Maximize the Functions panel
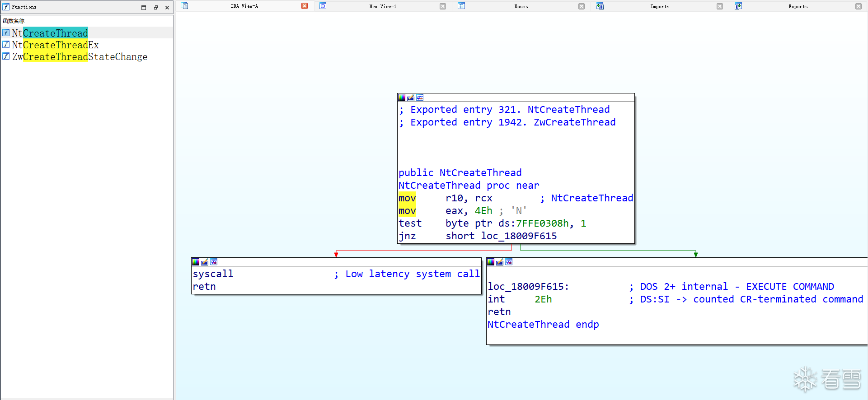 pos(144,7)
